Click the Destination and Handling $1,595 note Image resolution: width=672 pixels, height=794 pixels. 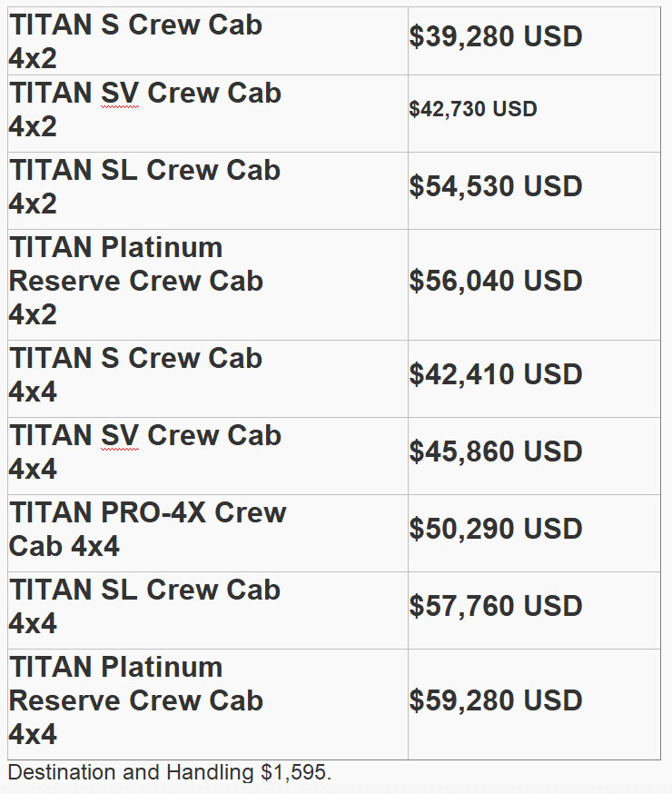[170, 773]
